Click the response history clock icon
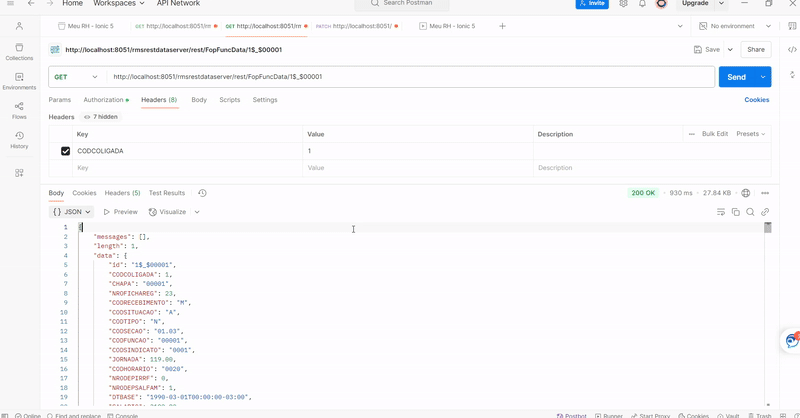Viewport: 800px width, 418px height. click(202, 193)
